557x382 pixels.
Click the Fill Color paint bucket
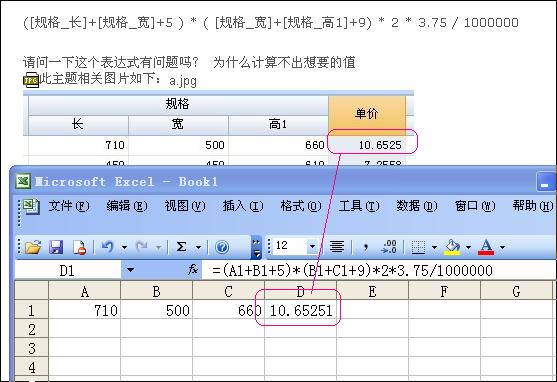click(x=452, y=247)
